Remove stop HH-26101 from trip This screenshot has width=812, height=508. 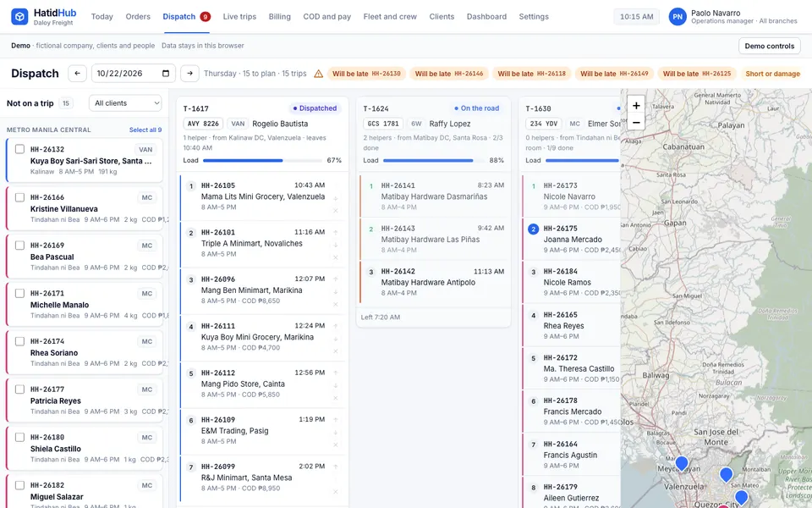pos(336,257)
